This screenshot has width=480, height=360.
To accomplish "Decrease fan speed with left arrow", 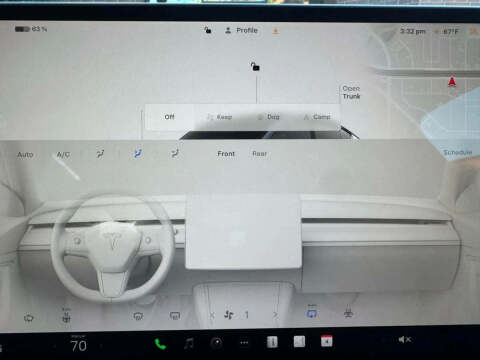I will 212,315.
